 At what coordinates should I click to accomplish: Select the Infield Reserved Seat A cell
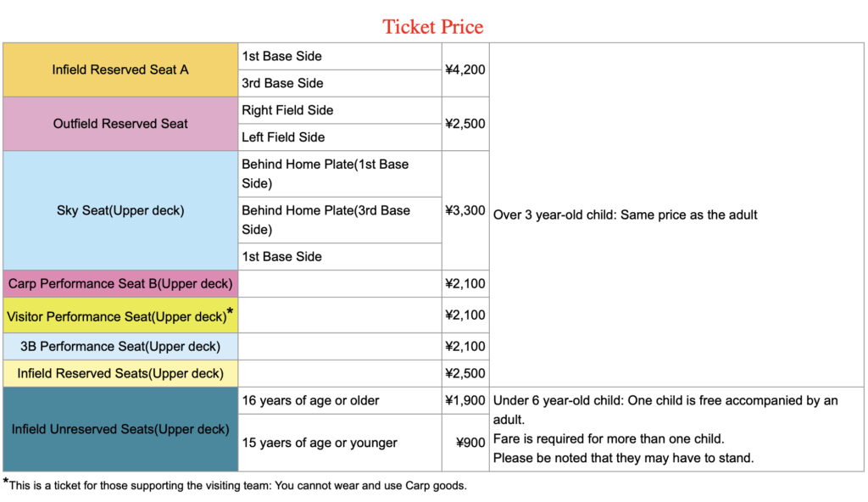tap(120, 70)
